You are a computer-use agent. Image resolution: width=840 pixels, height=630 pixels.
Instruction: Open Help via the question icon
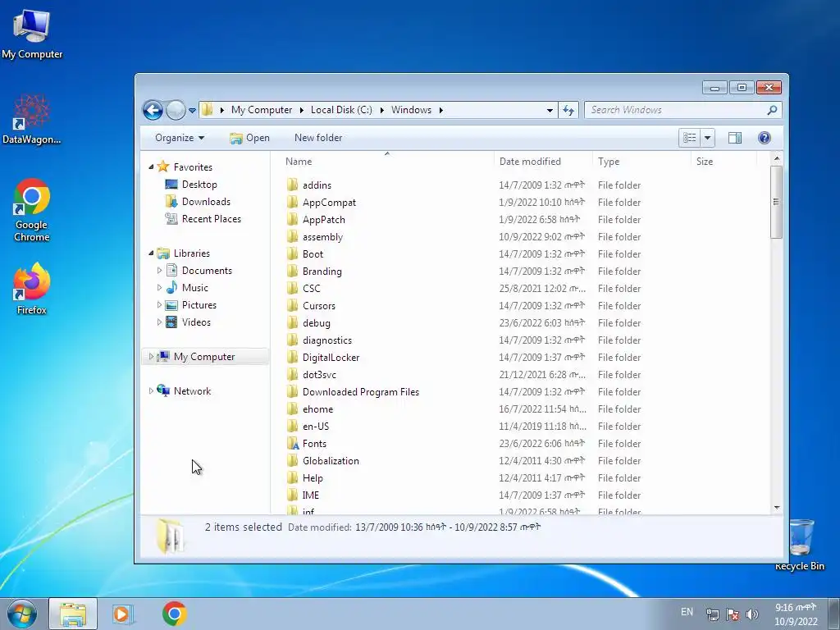pos(765,138)
